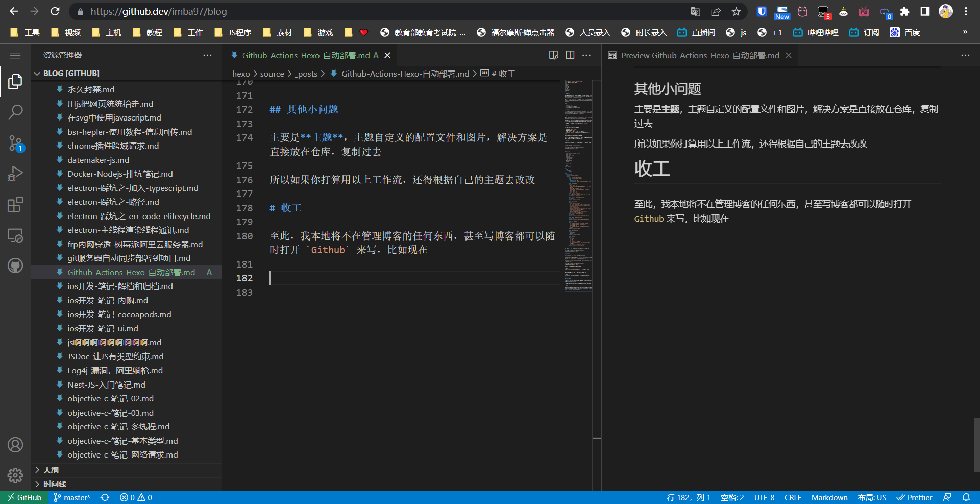Open the Search view in activity bar
The width and height of the screenshot is (980, 504).
(x=15, y=112)
